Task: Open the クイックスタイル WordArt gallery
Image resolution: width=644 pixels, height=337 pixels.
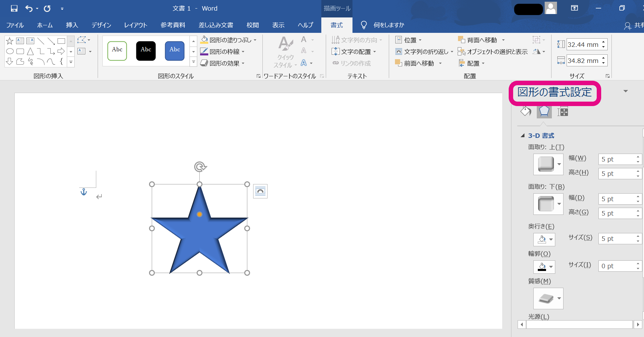Action: (286, 52)
